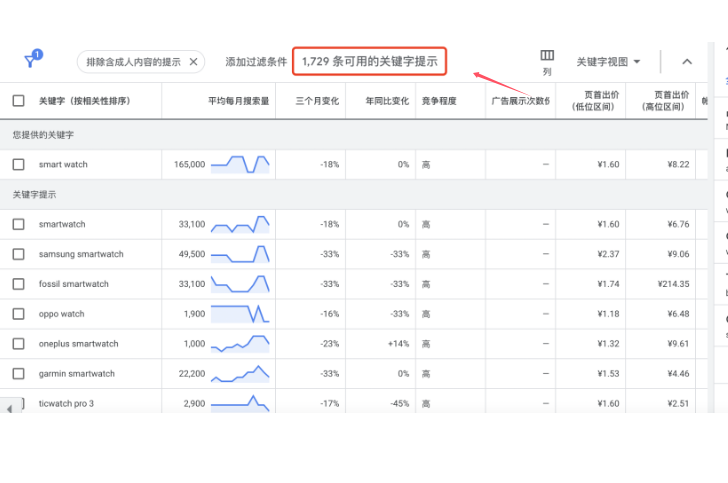Viewport: 728px width, 483px height.
Task: Click the smart watch search trend sparkline
Action: point(240,164)
